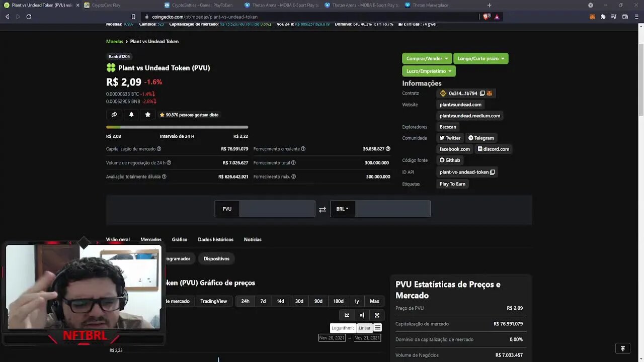Open the Twitter community link
Image resolution: width=644 pixels, height=362 pixels.
450,138
